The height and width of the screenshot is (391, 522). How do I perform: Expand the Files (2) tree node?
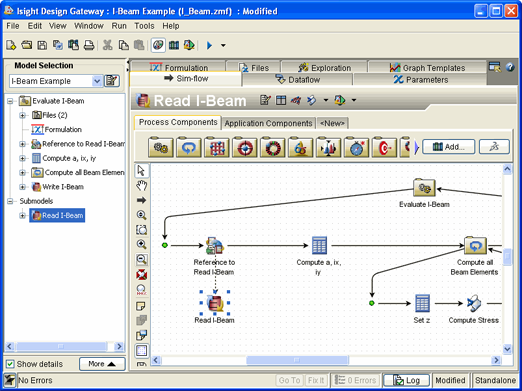click(22, 115)
